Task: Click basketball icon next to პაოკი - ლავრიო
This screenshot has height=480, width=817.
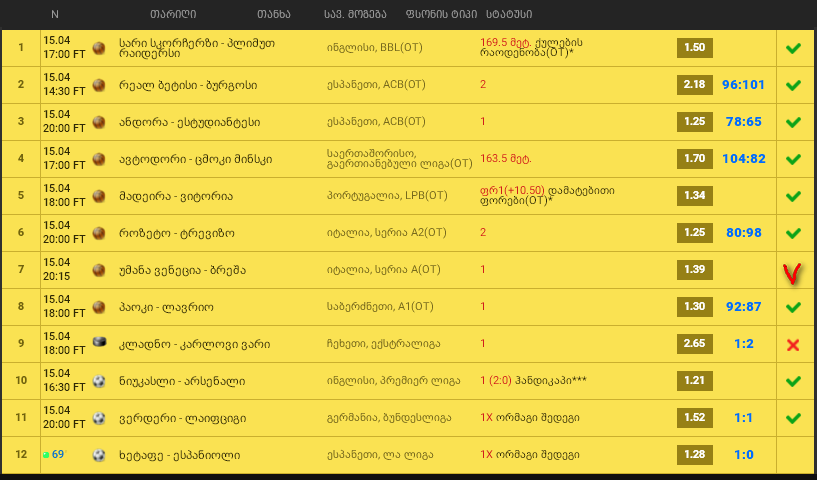Action: click(x=98, y=307)
